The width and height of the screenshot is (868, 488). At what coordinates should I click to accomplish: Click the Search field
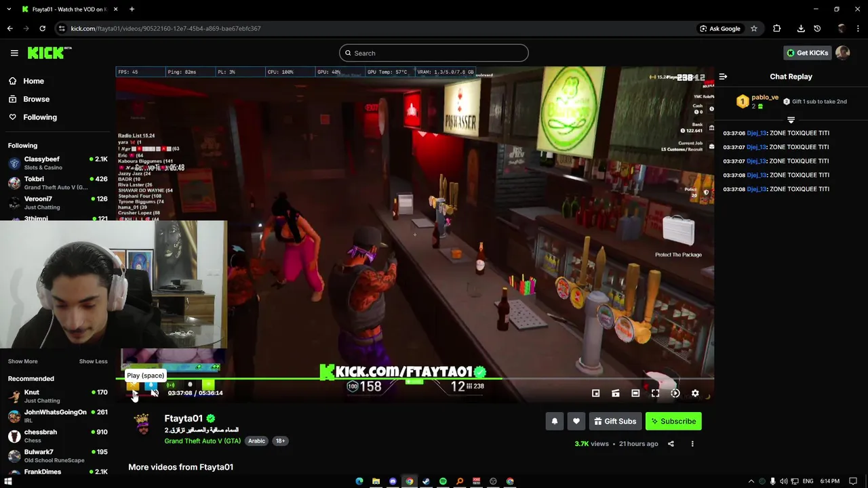click(434, 53)
